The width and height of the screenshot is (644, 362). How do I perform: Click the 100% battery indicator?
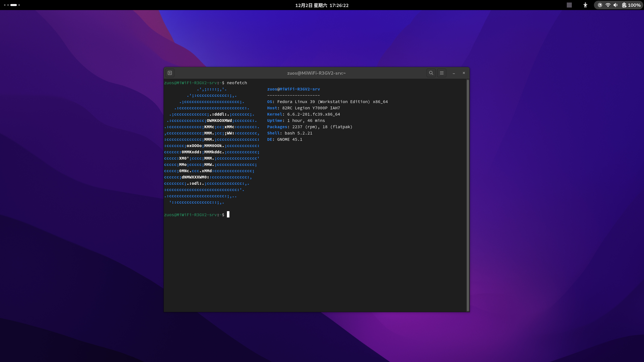pyautogui.click(x=631, y=5)
